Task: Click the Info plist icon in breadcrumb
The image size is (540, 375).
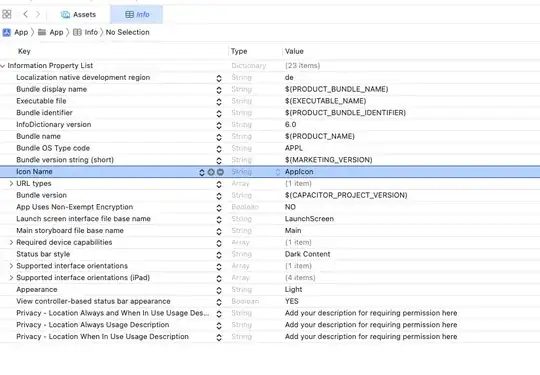Action: point(77,32)
